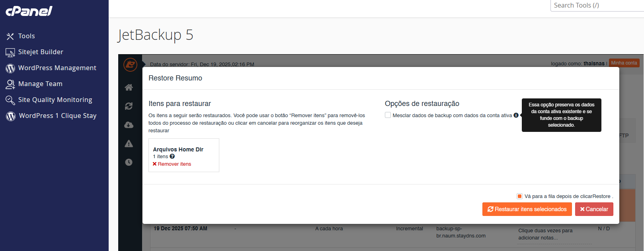Go to JetBackup home icon
This screenshot has height=251, width=644.
pyautogui.click(x=129, y=87)
